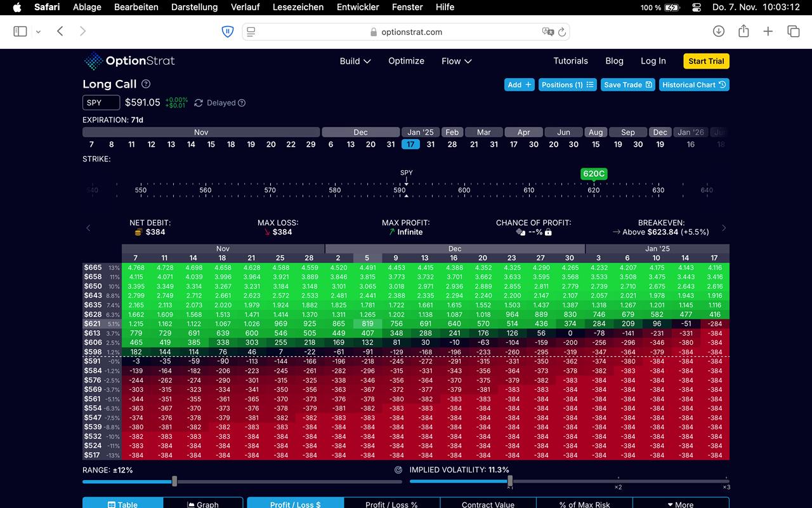Open the Safari Share icon

point(743,31)
